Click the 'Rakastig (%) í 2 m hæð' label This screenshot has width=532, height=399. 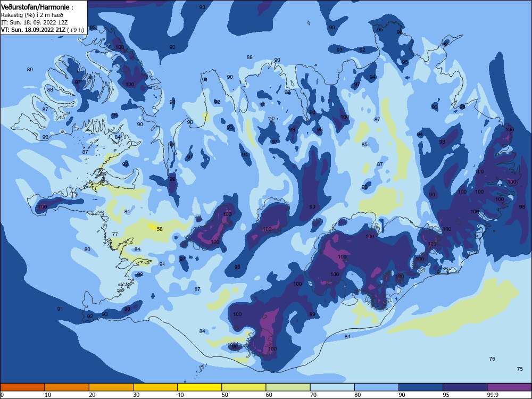click(32, 15)
